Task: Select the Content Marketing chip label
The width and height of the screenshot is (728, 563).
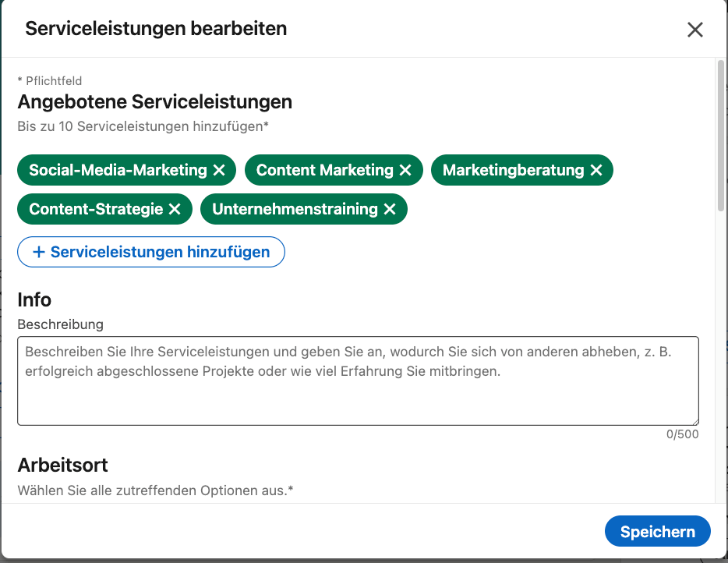Action: pyautogui.click(x=324, y=170)
